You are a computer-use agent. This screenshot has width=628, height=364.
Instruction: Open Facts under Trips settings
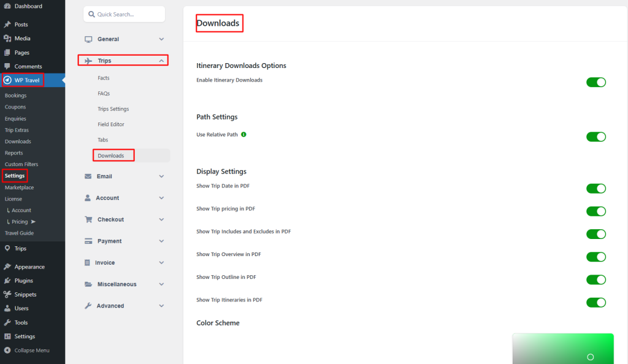tap(103, 78)
